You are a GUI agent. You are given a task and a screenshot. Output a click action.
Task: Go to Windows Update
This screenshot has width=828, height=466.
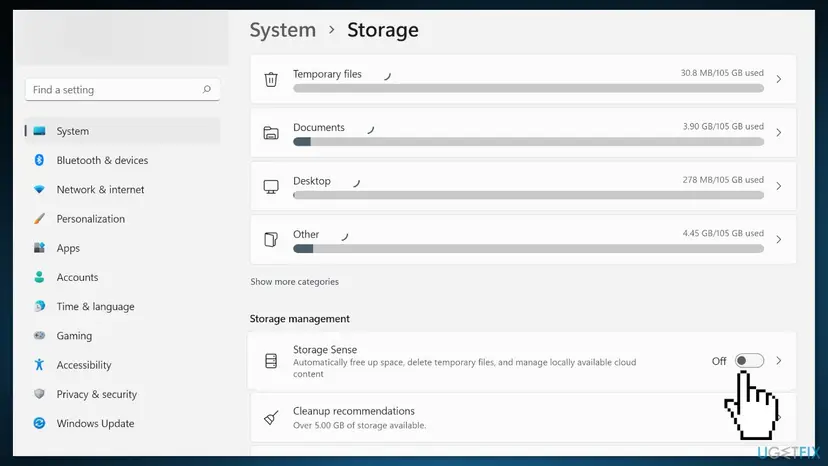pos(123,423)
